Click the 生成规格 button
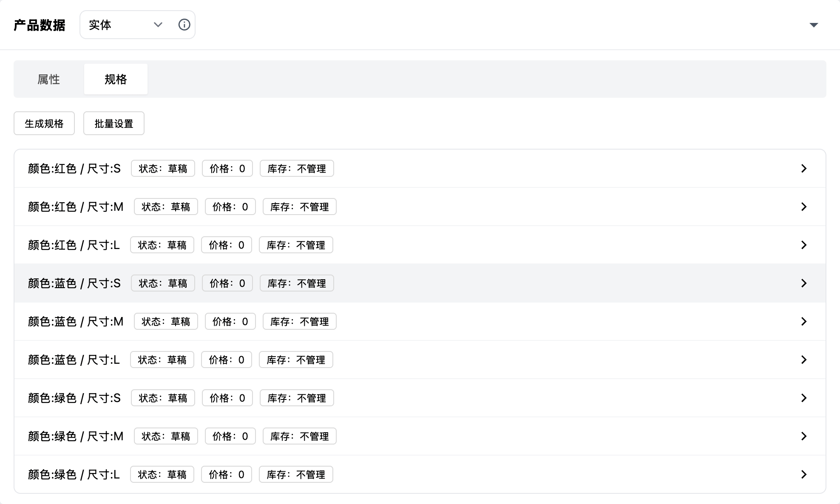This screenshot has width=840, height=504. 44,124
